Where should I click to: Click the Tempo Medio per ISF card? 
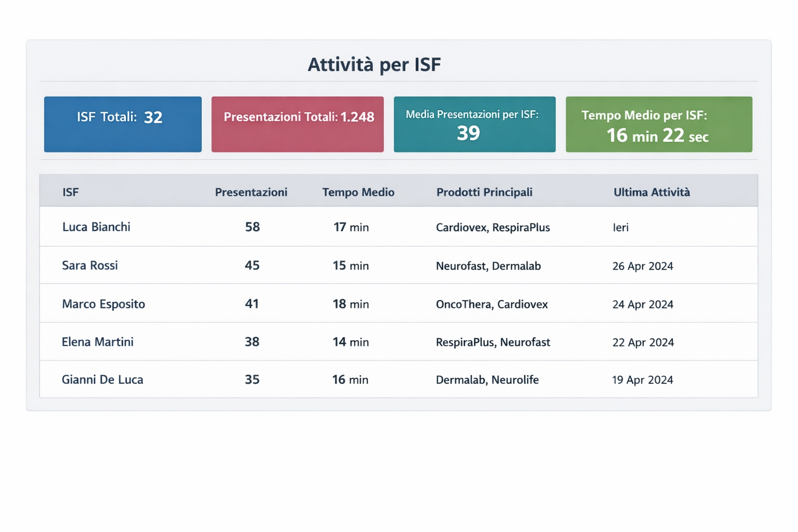659,124
